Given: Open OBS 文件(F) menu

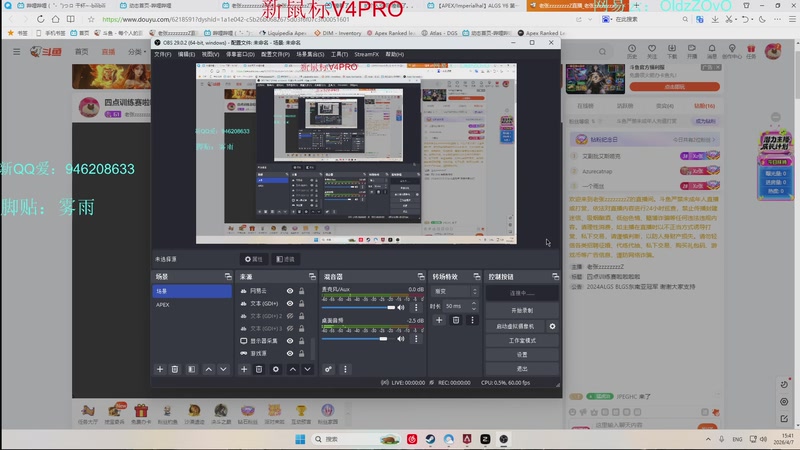Looking at the screenshot, I should 163,54.
